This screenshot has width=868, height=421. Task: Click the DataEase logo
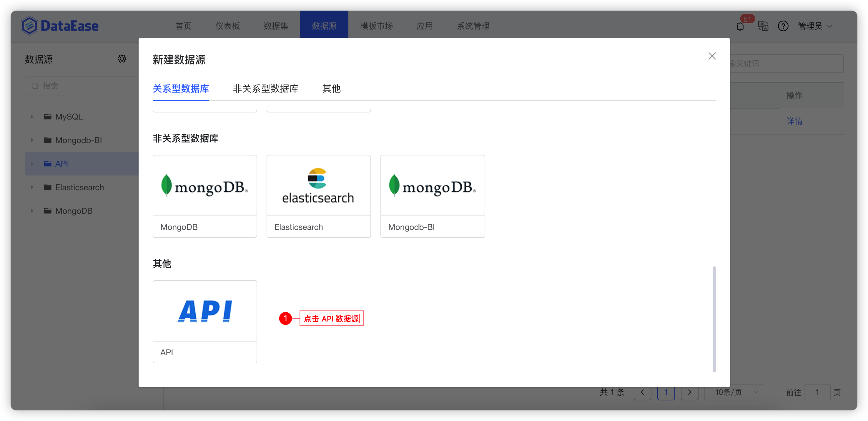click(60, 25)
